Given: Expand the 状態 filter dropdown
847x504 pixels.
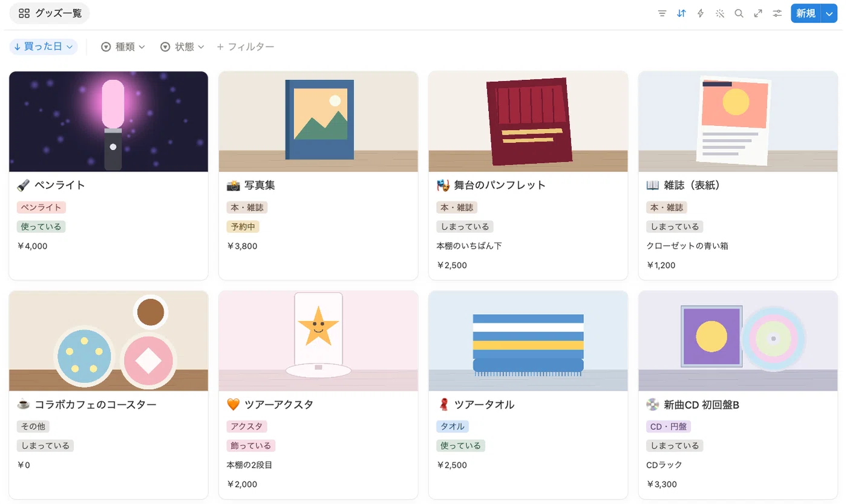Looking at the screenshot, I should pyautogui.click(x=182, y=47).
